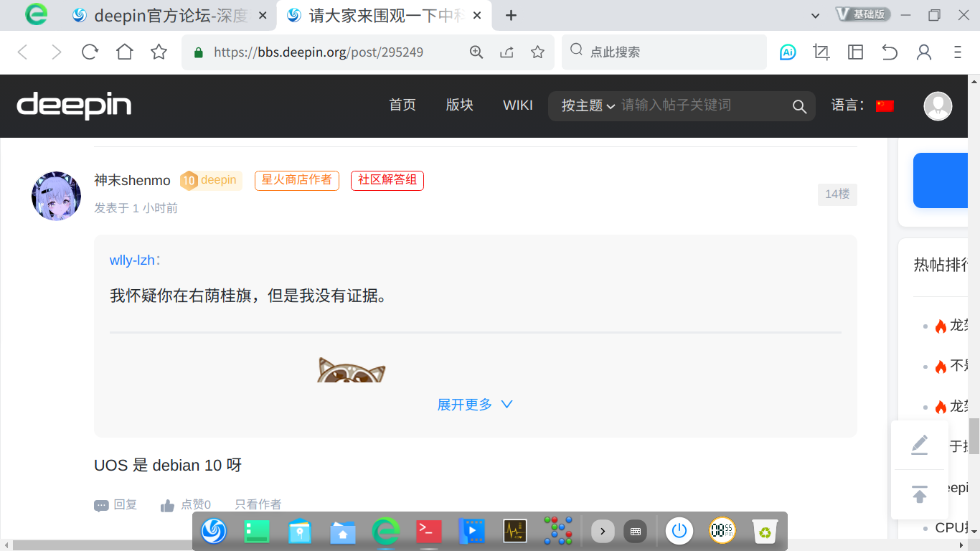Open wlly-lzh's profile link

133,260
